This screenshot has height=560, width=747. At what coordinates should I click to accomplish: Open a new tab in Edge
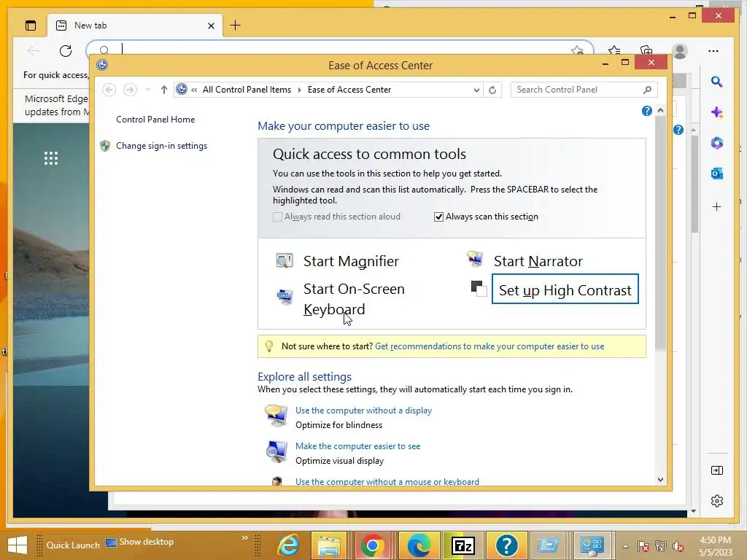coord(236,26)
